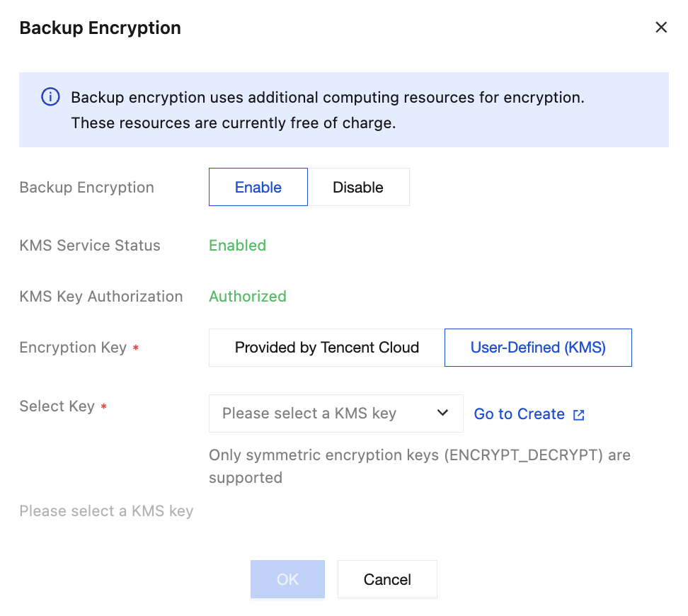Close the Backup Encryption dialog
Viewport: 688px width, 616px height.
coord(661,27)
